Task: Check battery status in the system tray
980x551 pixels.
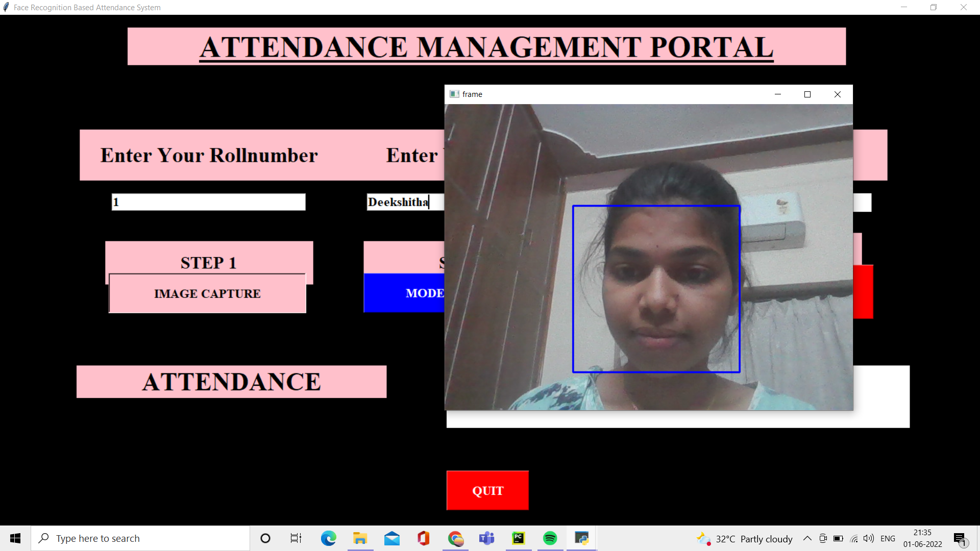Action: click(x=838, y=538)
